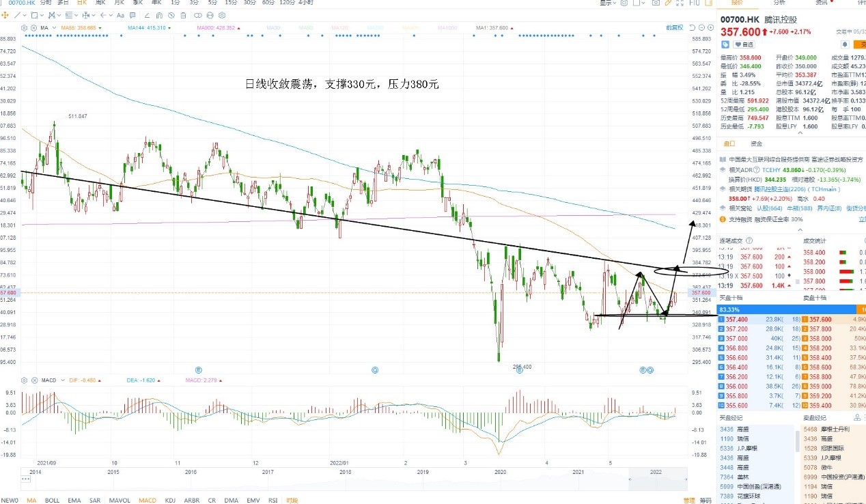The image size is (866, 504).
Task: Click the help icon next to 相关ADR
Action: 756,170
